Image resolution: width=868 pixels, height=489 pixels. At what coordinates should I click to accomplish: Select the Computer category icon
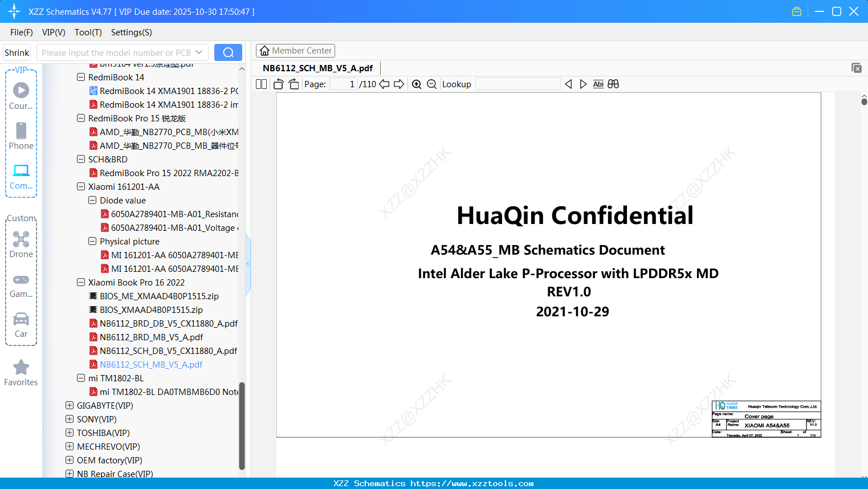point(21,176)
